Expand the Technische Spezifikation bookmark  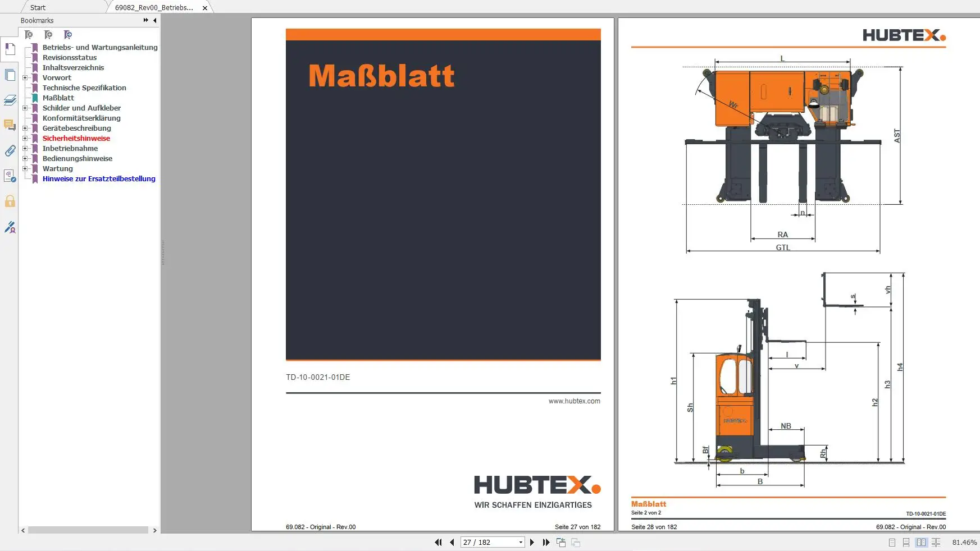(x=84, y=88)
